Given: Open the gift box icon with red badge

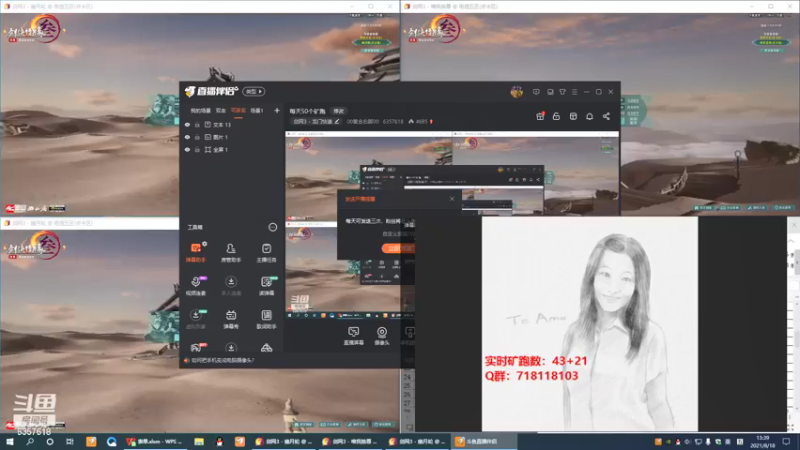Looking at the screenshot, I should (540, 116).
